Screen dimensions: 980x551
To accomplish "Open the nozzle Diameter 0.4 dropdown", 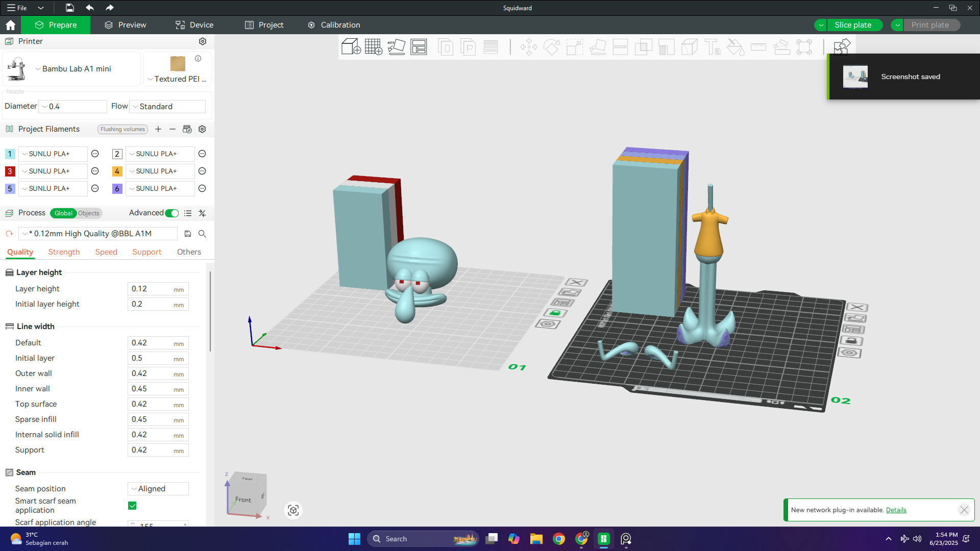I will 73,107.
